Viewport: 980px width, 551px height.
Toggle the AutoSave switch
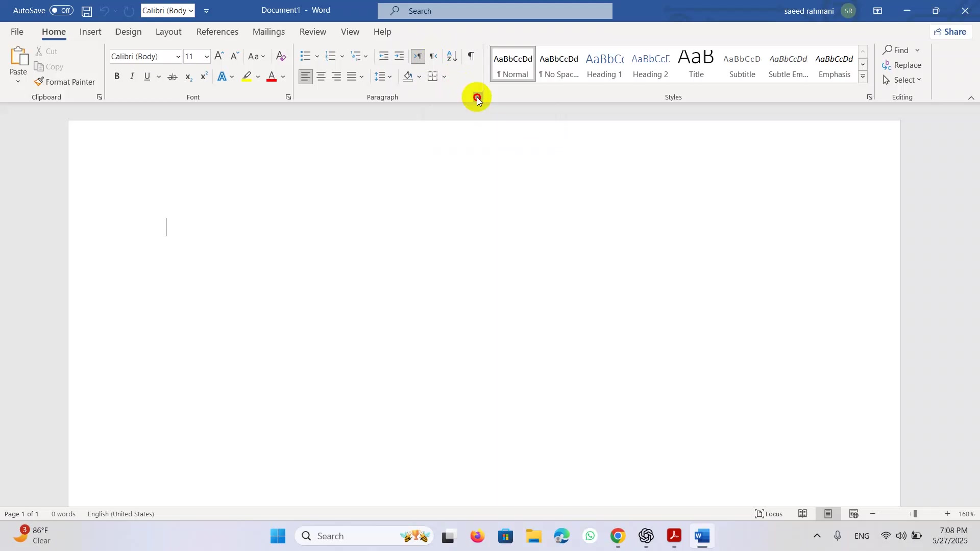tap(61, 11)
